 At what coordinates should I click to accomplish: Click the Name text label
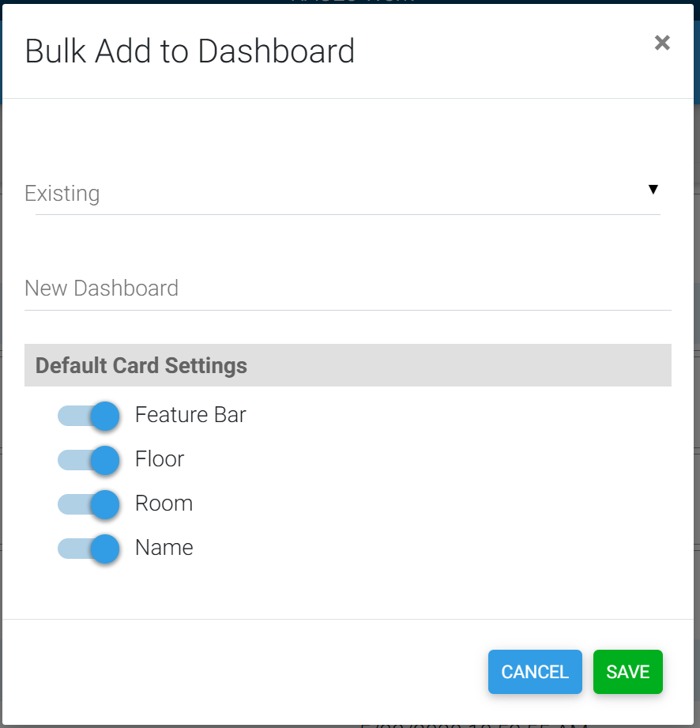(164, 548)
